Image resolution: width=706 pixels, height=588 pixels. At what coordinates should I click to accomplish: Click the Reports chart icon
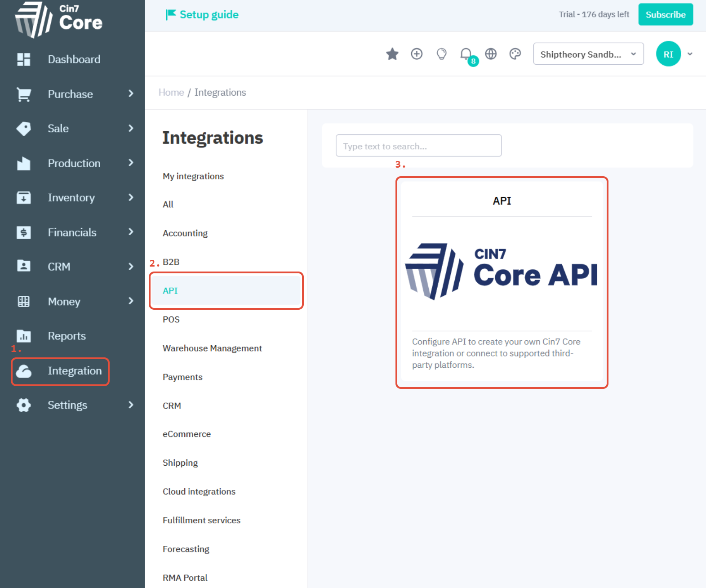coord(23,336)
